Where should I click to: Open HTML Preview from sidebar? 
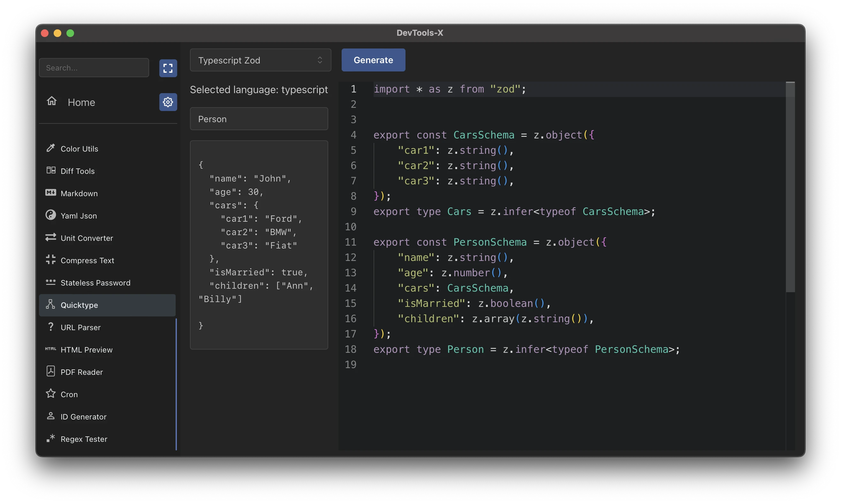87,350
